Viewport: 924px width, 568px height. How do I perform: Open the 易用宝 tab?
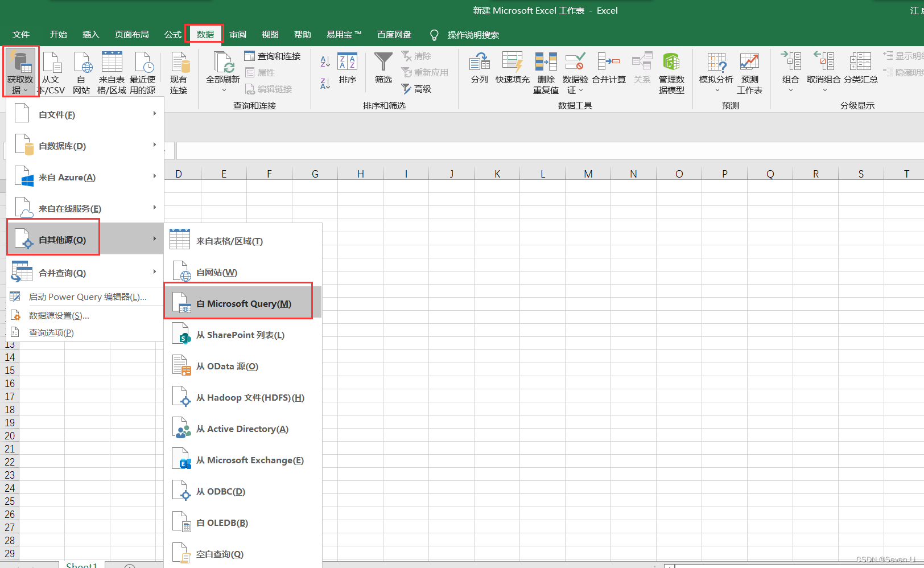tap(344, 35)
